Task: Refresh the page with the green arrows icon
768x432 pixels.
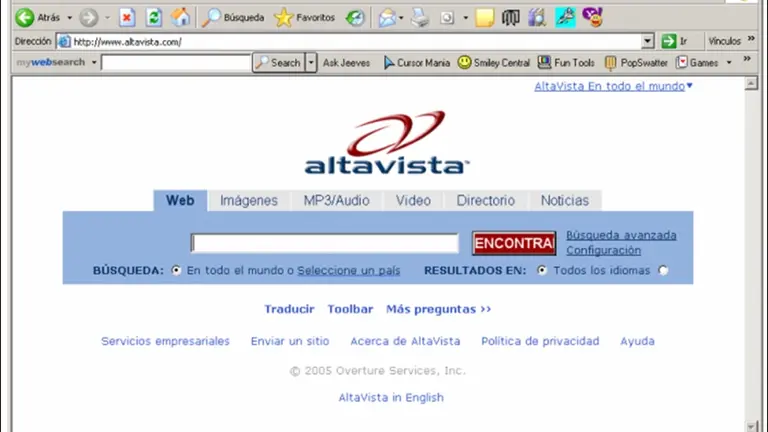Action: [x=154, y=18]
